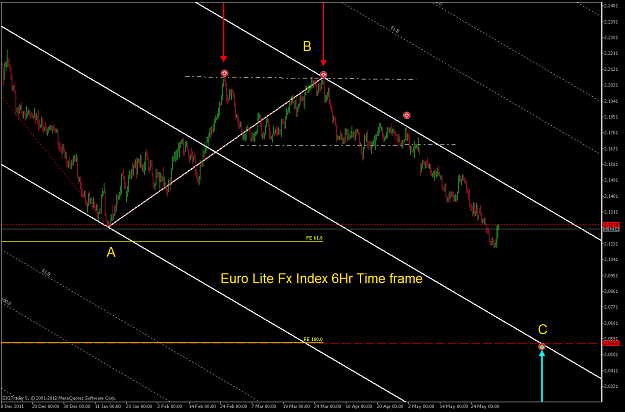This screenshot has width=625, height=412.
Task: Click the FE 61.8 expansion level label
Action: pos(314,238)
